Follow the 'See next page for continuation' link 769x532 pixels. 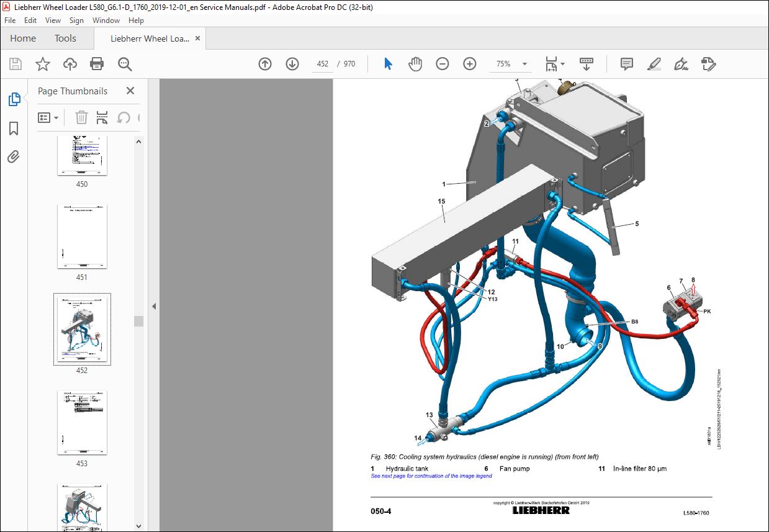431,476
